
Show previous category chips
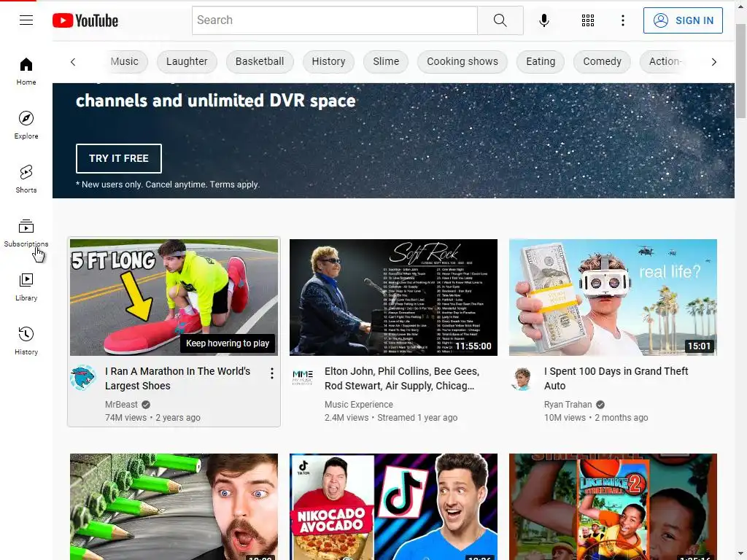pyautogui.click(x=73, y=62)
